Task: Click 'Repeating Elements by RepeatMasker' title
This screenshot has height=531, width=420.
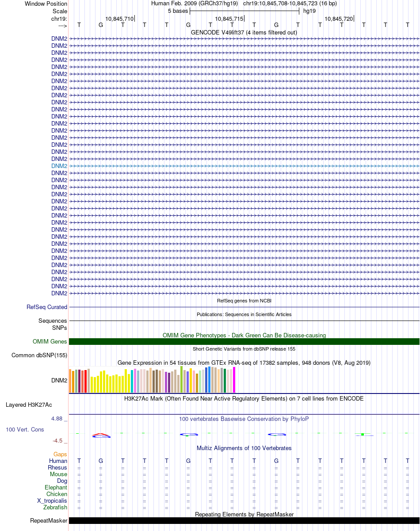Action: pos(244,514)
